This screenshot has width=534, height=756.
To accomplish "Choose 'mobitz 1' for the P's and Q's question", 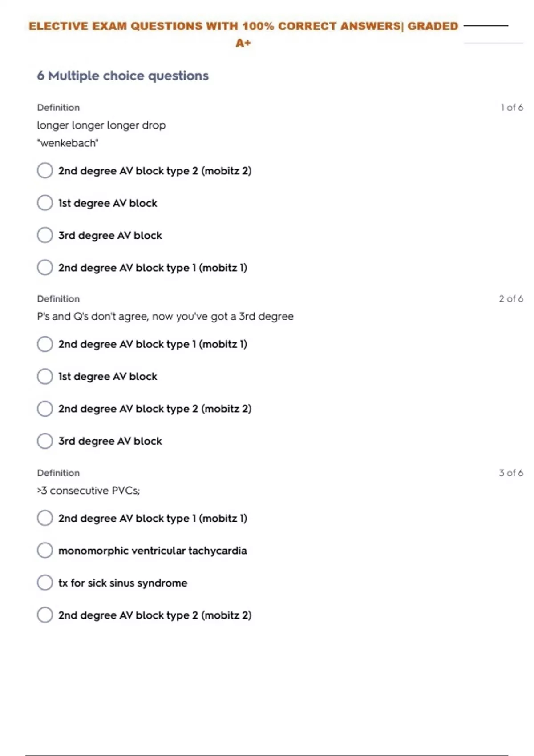I will [x=45, y=344].
